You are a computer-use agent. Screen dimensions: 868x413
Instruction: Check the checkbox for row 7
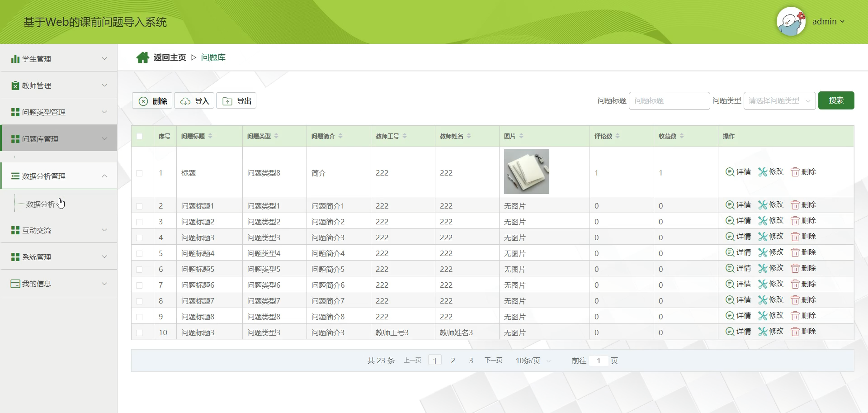pos(139,285)
